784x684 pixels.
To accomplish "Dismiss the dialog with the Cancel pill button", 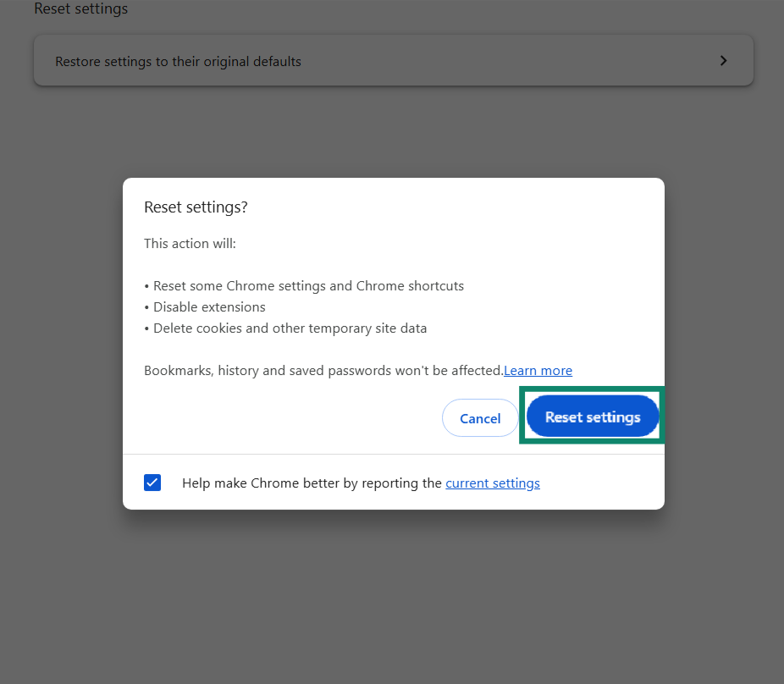I will click(x=480, y=417).
